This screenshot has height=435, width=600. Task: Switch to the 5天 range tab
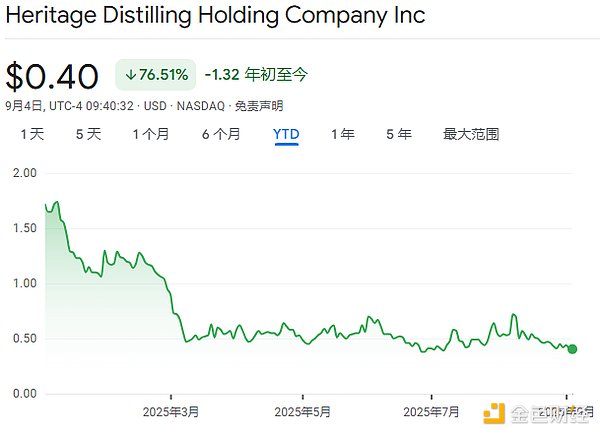pos(88,134)
